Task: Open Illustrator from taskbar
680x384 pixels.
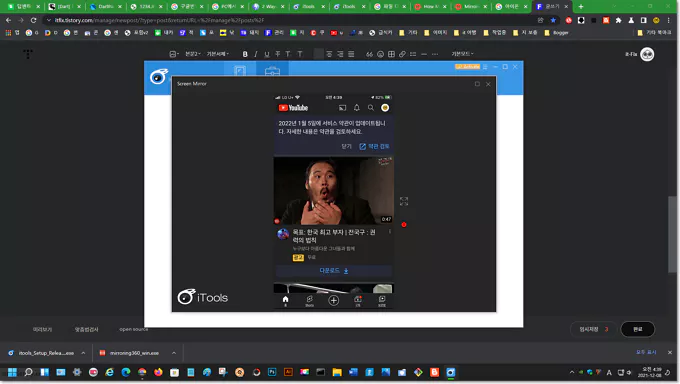Action: tap(288, 372)
